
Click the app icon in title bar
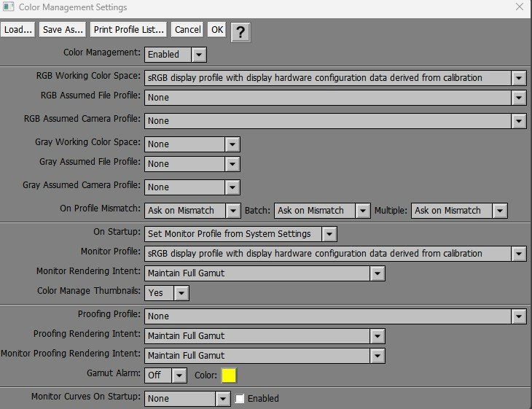(x=8, y=7)
